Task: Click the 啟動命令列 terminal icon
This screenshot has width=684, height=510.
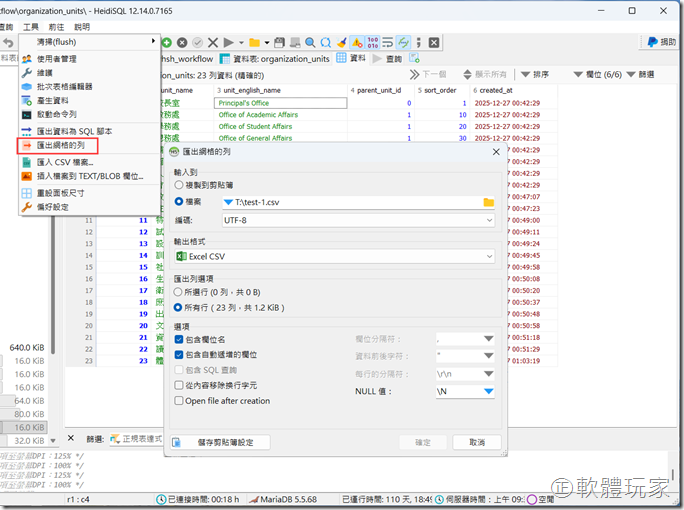Action: [x=27, y=114]
